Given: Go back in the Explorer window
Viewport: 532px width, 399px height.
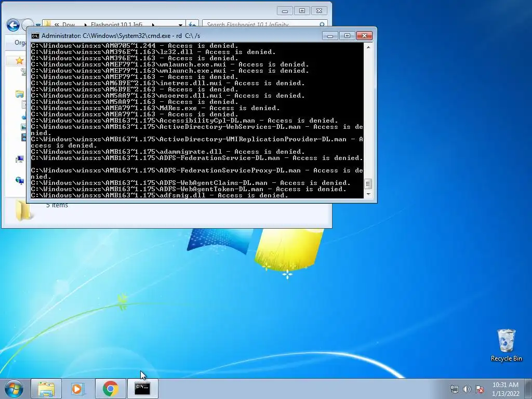Looking at the screenshot, I should click(x=13, y=25).
